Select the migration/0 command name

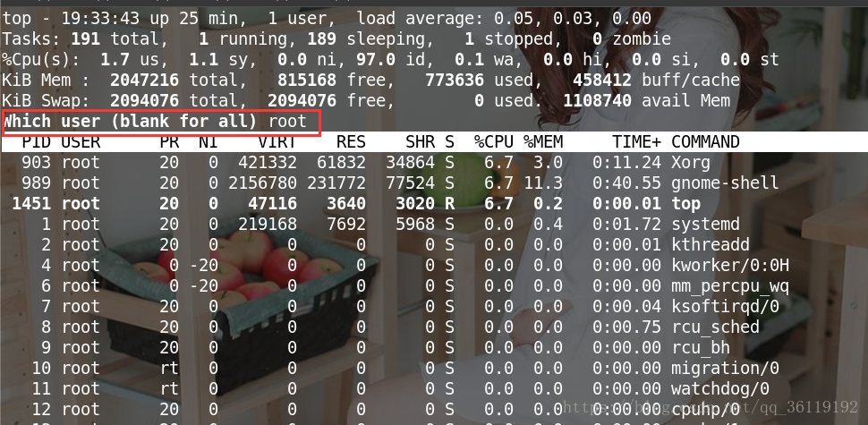click(725, 368)
